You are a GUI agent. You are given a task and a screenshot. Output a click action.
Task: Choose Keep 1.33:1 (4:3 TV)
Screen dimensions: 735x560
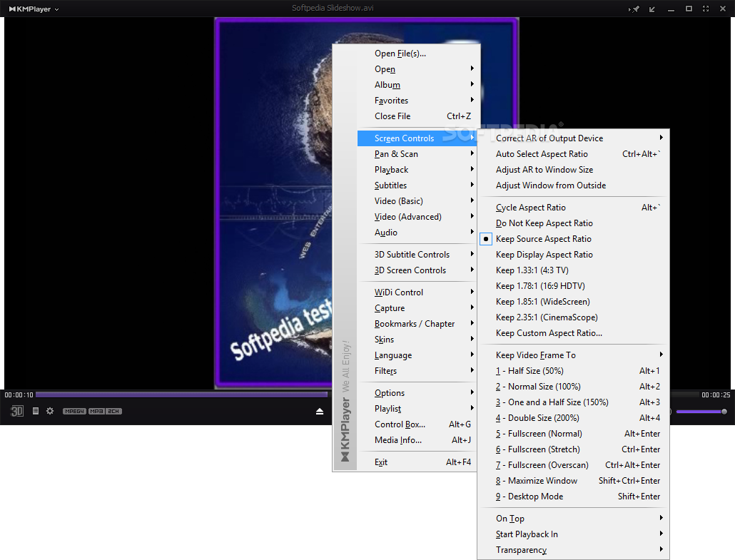tap(573, 270)
